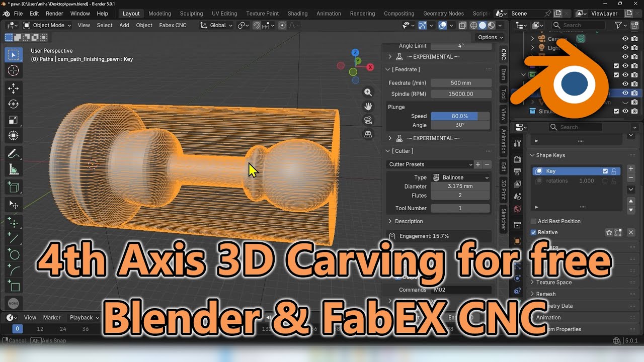Move shape key up in list
Viewport: 644px width, 362px height.
(631, 201)
